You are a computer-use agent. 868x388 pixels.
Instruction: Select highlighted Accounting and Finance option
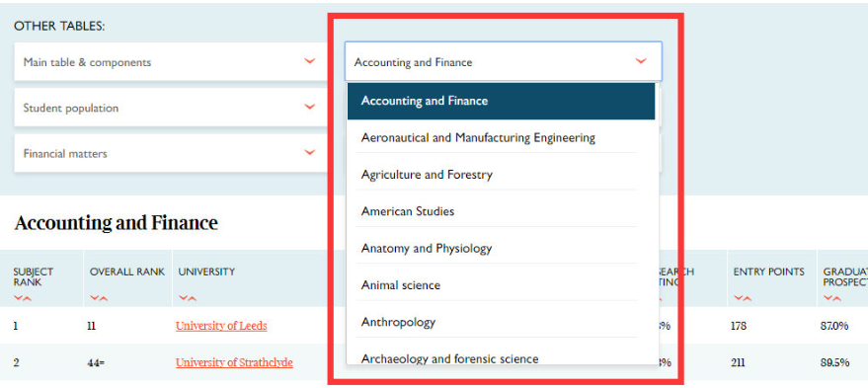click(x=501, y=102)
